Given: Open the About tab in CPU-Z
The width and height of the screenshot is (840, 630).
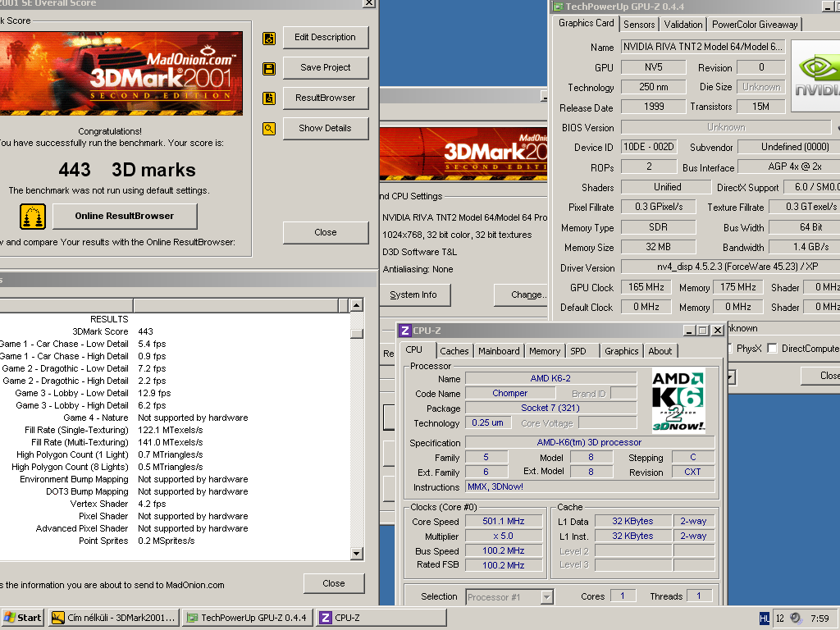Looking at the screenshot, I should point(660,351).
